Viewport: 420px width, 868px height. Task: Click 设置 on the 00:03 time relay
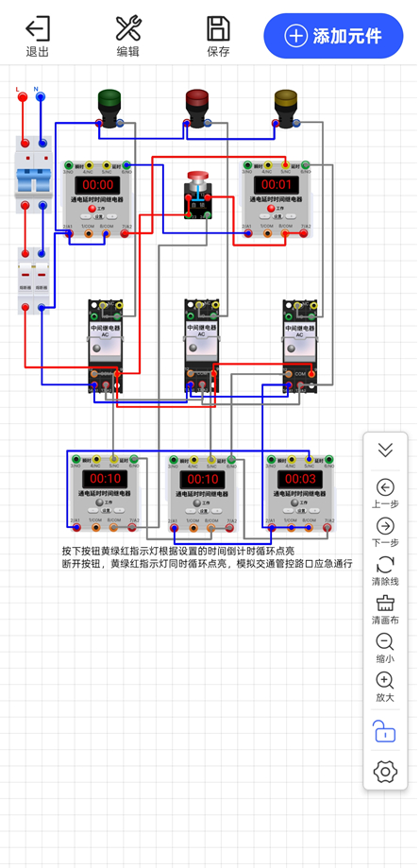point(300,510)
